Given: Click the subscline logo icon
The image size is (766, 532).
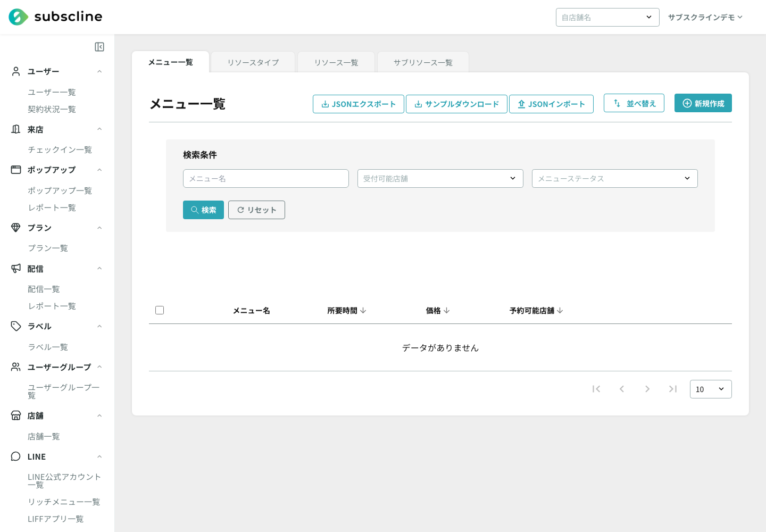Looking at the screenshot, I should [x=19, y=17].
